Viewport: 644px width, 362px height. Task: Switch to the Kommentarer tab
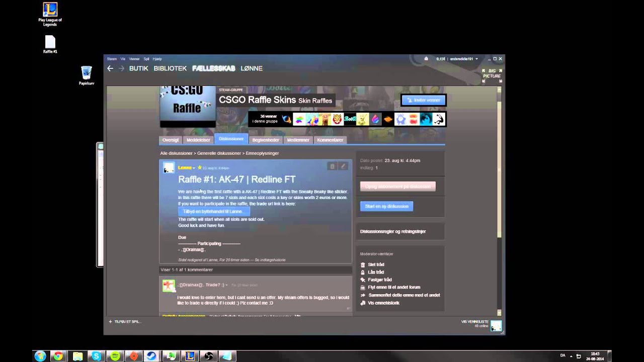click(330, 140)
